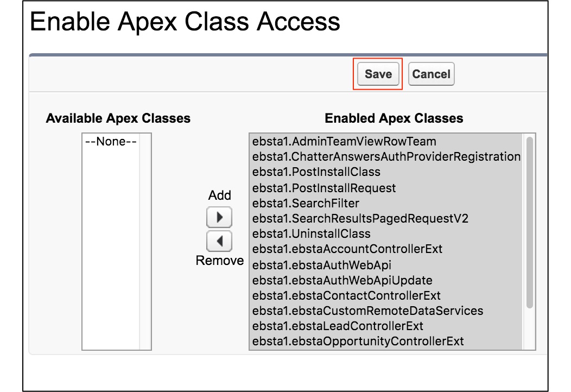
Task: Select ebsta1.SearchFilter class
Action: (306, 203)
